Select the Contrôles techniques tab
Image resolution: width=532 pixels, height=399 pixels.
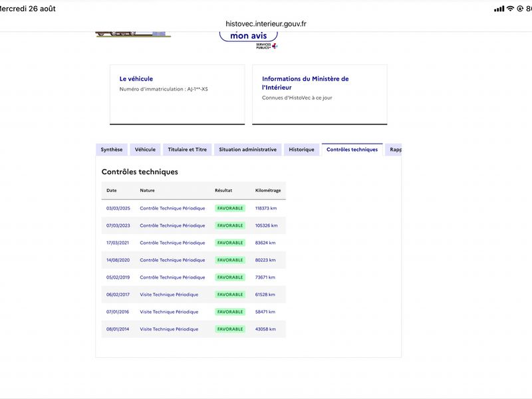[352, 150]
